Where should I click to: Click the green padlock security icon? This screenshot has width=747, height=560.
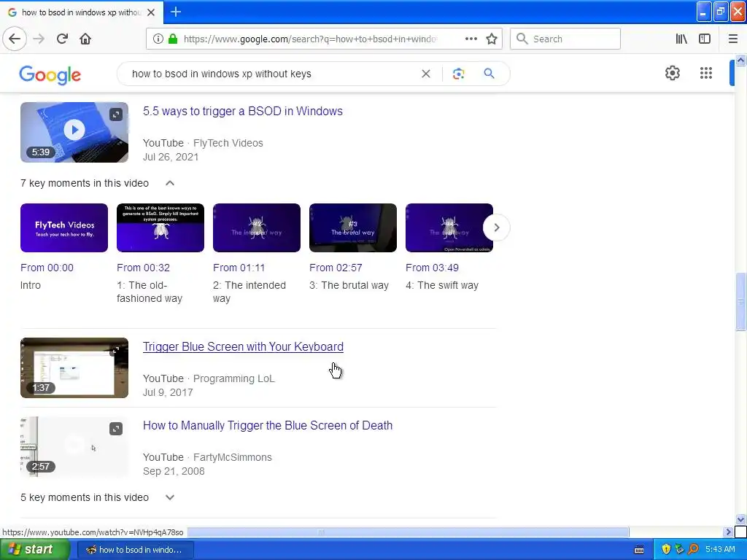[x=173, y=39]
